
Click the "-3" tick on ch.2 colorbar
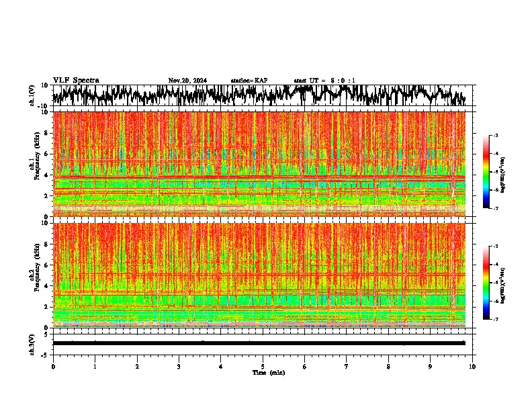pyautogui.click(x=496, y=246)
